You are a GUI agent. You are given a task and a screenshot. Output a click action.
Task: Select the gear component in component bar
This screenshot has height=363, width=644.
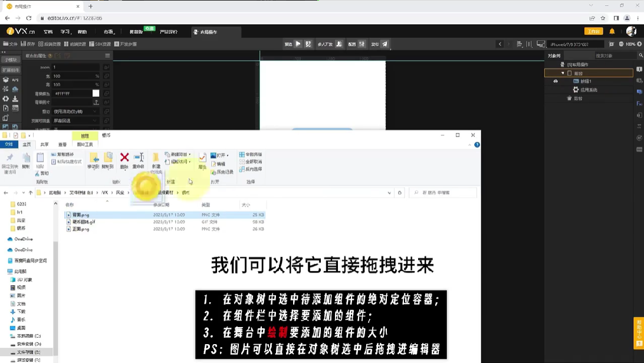[5, 99]
